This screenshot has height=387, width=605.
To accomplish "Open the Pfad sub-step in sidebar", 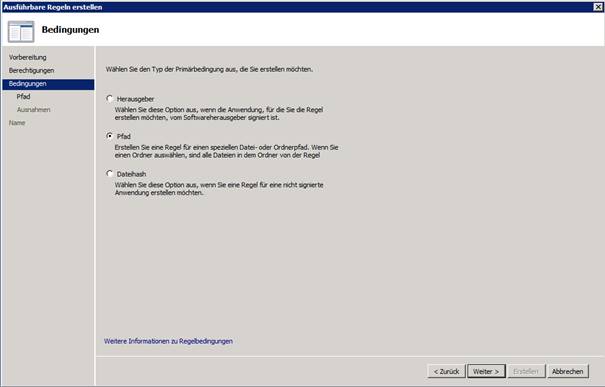I will pos(23,96).
